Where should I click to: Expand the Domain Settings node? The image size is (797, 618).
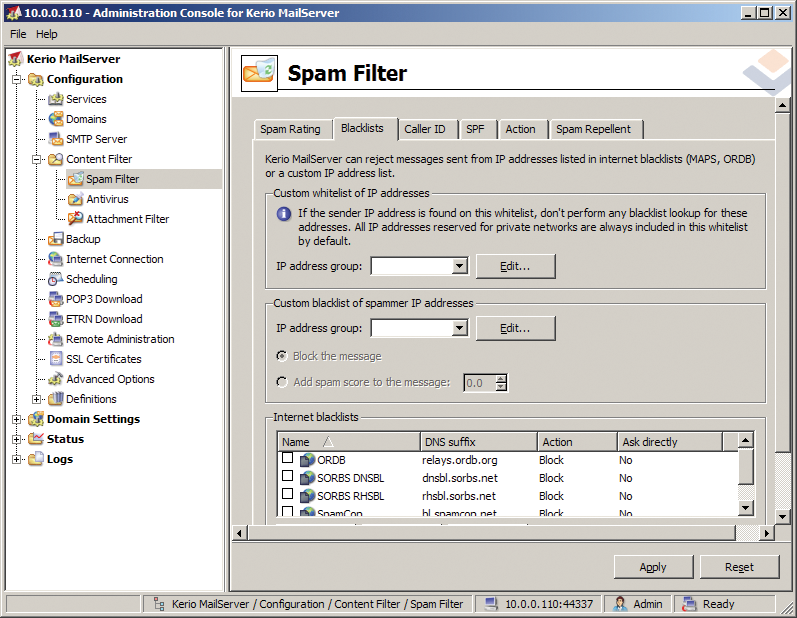click(x=17, y=419)
